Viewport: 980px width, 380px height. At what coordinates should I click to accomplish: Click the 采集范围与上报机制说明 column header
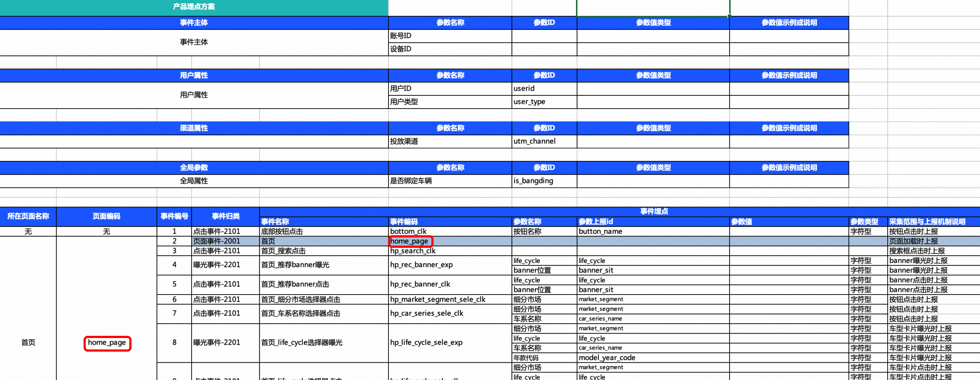(x=934, y=222)
